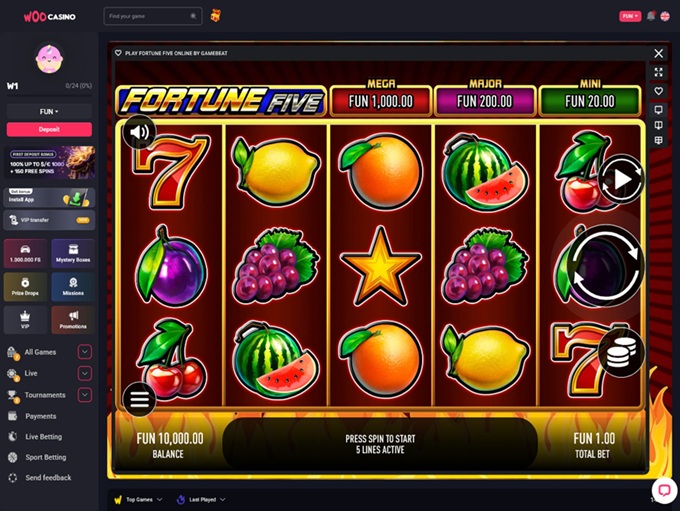This screenshot has height=511, width=680.
Task: Open bet settings coin stack icon
Action: [x=621, y=353]
